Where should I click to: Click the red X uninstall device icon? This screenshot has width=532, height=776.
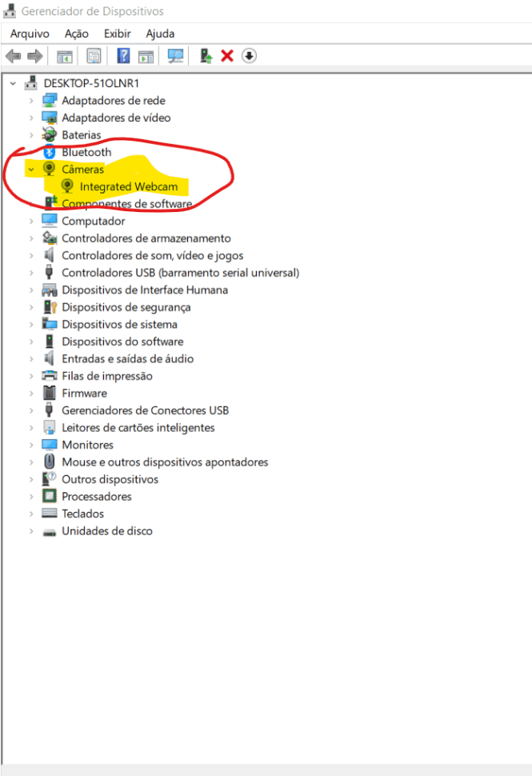(227, 56)
